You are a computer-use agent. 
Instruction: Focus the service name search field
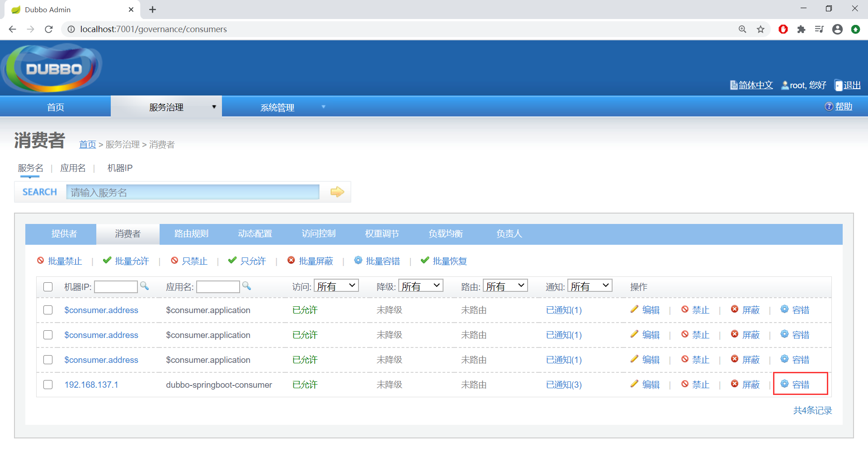[193, 192]
